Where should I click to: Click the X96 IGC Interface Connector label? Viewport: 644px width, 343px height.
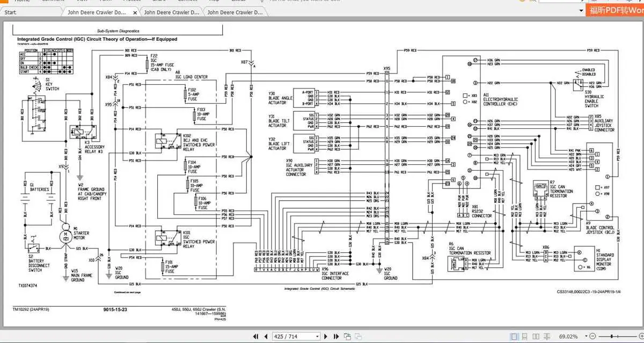(x=335, y=275)
